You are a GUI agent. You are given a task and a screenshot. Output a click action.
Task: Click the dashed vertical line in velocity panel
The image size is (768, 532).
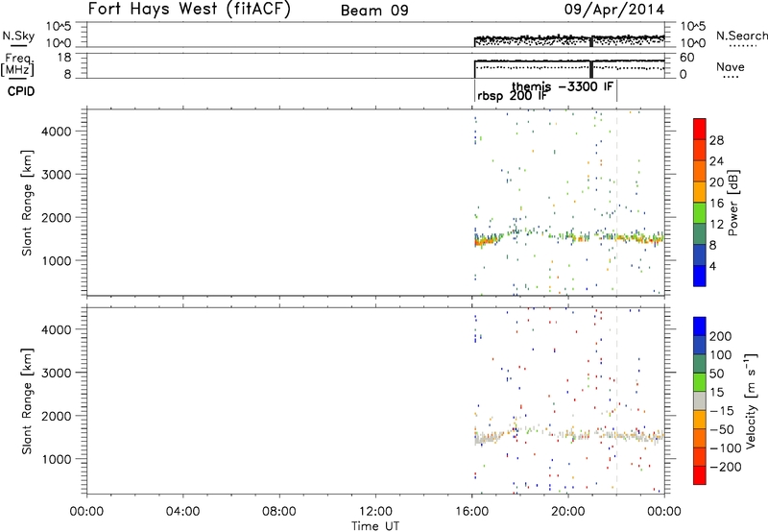pos(616,400)
